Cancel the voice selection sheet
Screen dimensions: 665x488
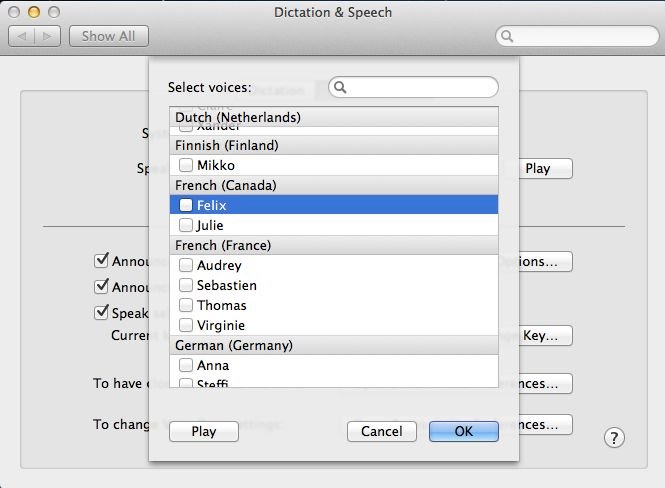click(x=382, y=431)
